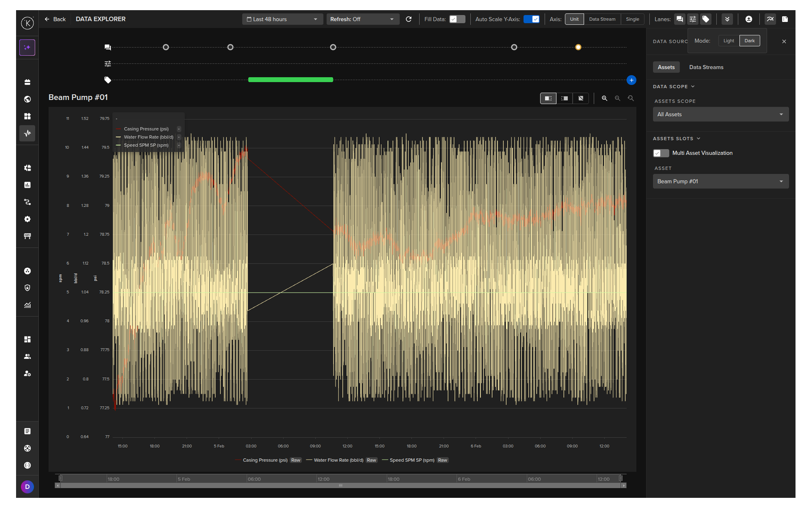The image size is (812, 508).
Task: Switch to Light mode
Action: point(728,41)
